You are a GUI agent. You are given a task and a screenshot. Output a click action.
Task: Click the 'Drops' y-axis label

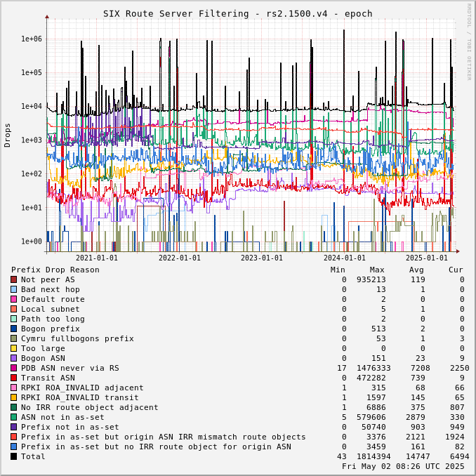click(x=7, y=135)
